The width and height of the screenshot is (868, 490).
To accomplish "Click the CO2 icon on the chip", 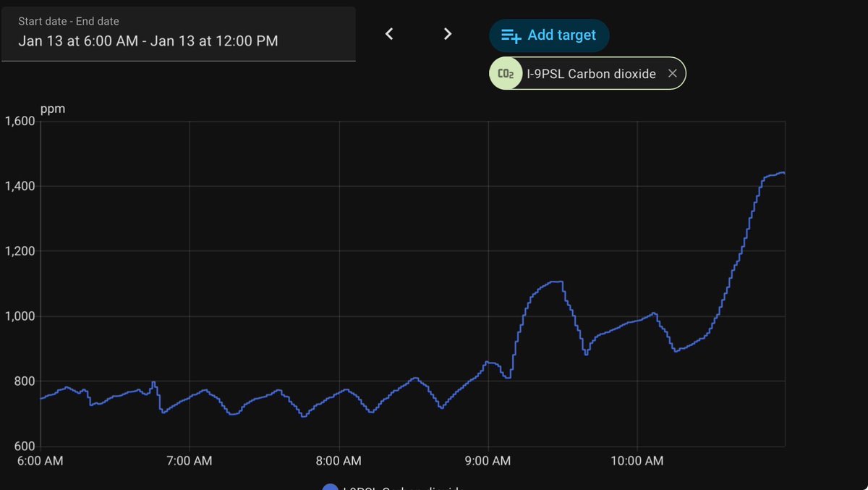I will (506, 73).
